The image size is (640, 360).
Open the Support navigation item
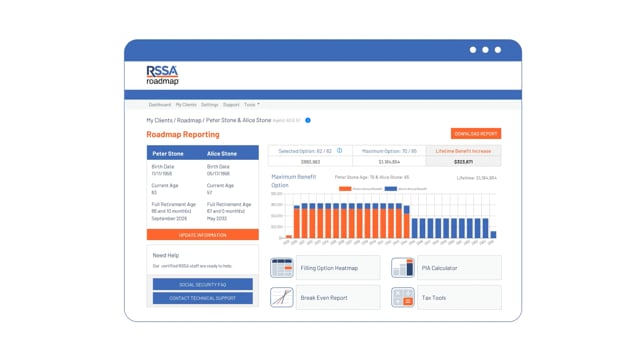(x=231, y=105)
